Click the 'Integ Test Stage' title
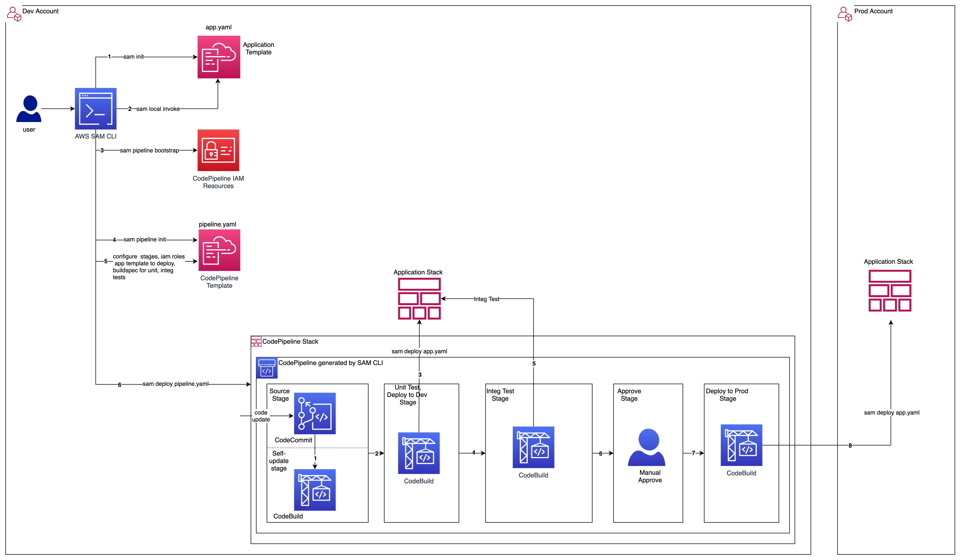This screenshot has height=560, width=961. click(500, 395)
